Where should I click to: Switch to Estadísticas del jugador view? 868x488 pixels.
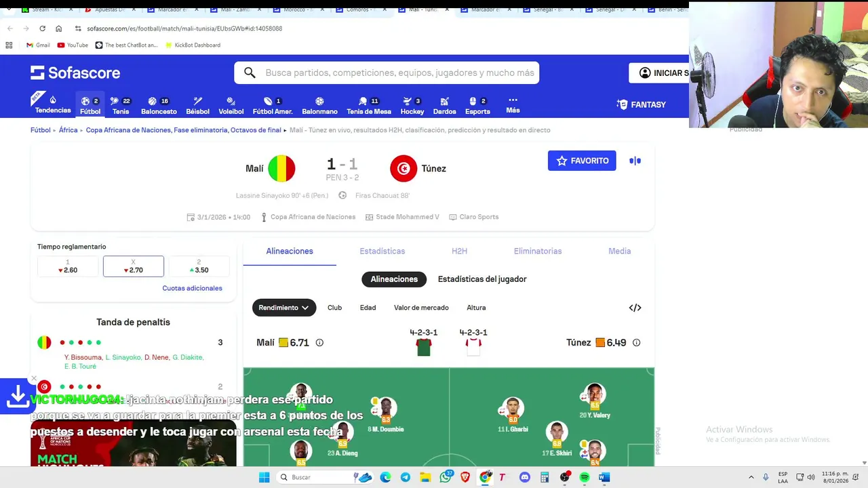(x=482, y=279)
